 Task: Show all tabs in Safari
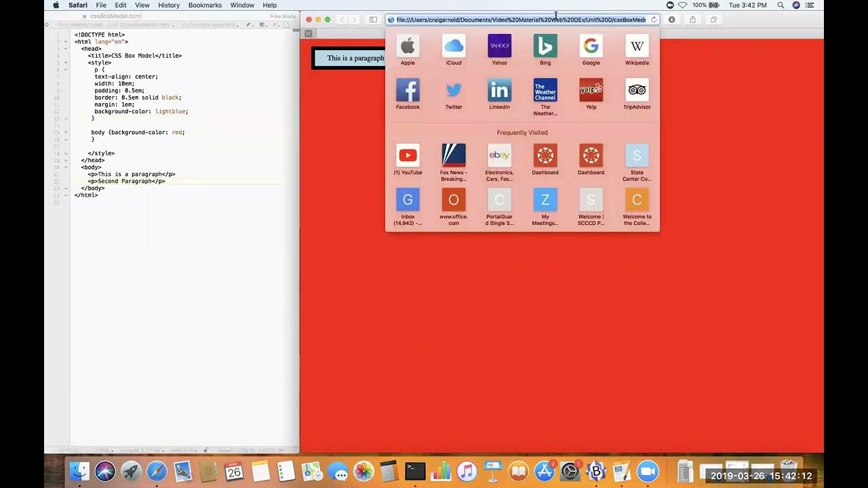tap(713, 20)
